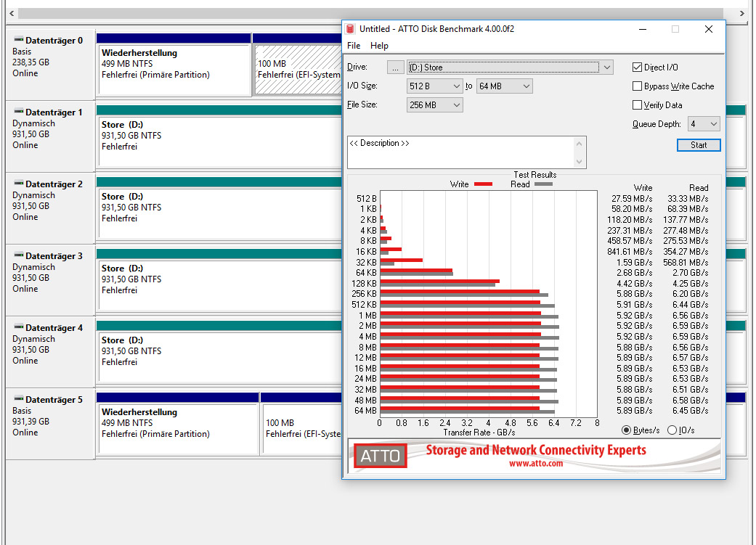The height and width of the screenshot is (545, 756).
Task: Select the Wiederherstellung partition on Datenträger 5
Action: pyautogui.click(x=178, y=429)
